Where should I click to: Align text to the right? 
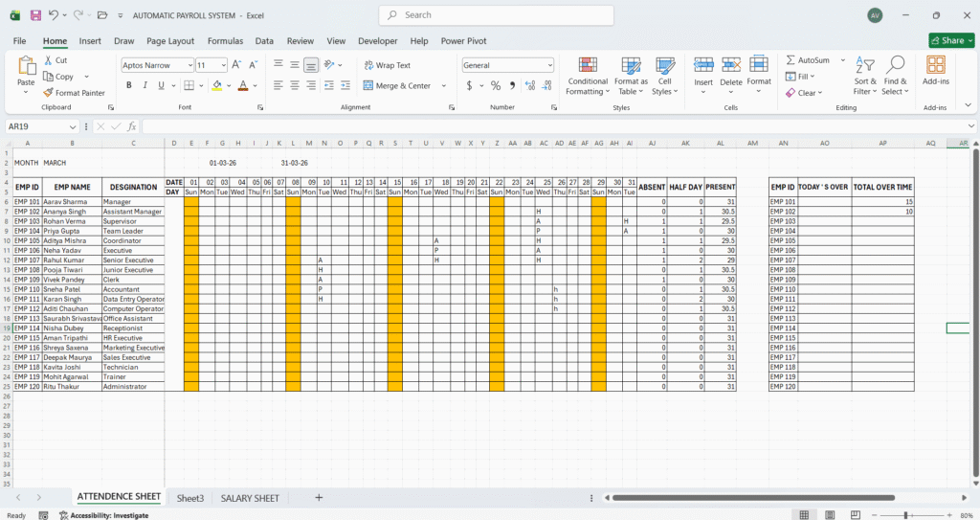point(311,86)
